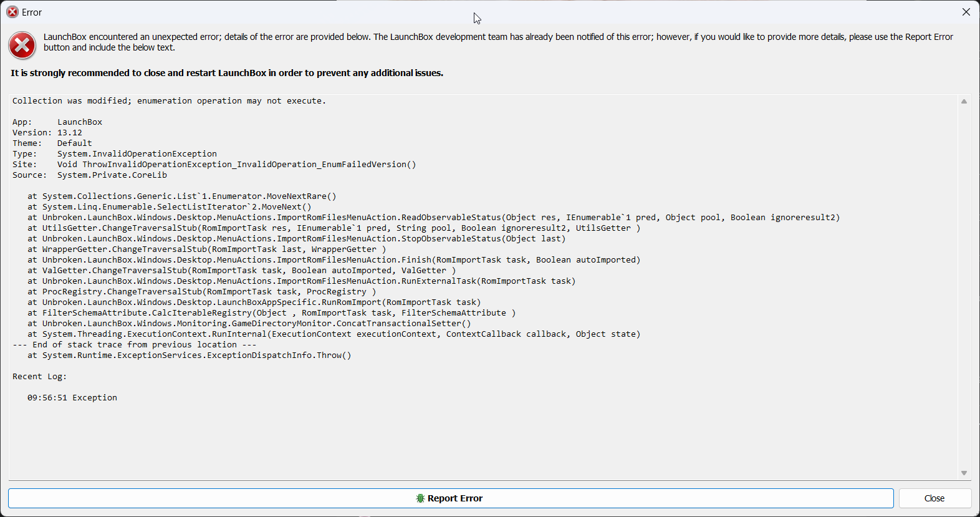Close the Error dialog via title bar X
Image resolution: width=980 pixels, height=517 pixels.
click(966, 12)
